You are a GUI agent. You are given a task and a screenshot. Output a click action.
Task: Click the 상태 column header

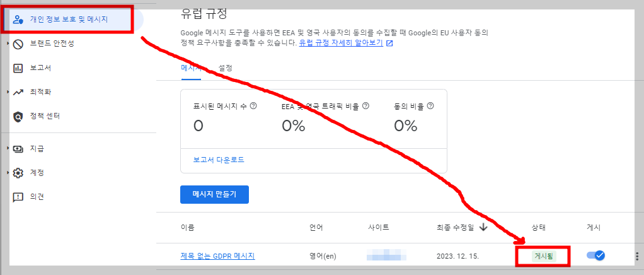coord(538,227)
